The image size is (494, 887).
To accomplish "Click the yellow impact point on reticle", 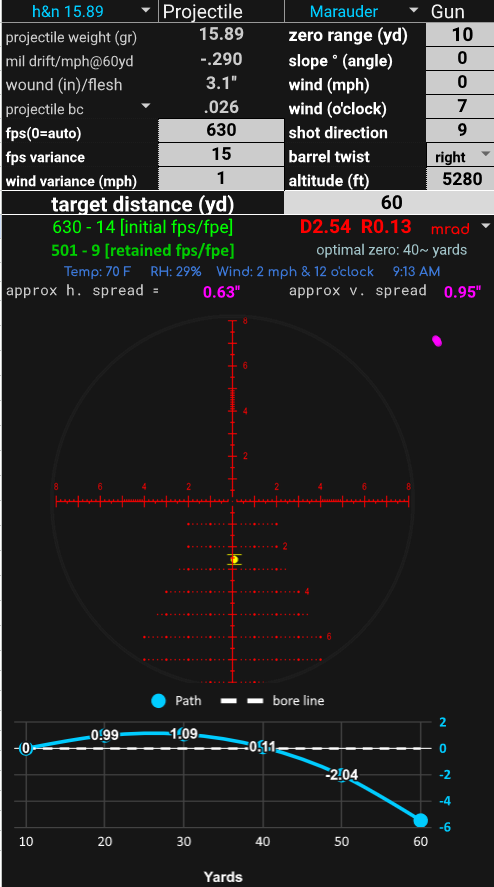I will [x=234, y=559].
